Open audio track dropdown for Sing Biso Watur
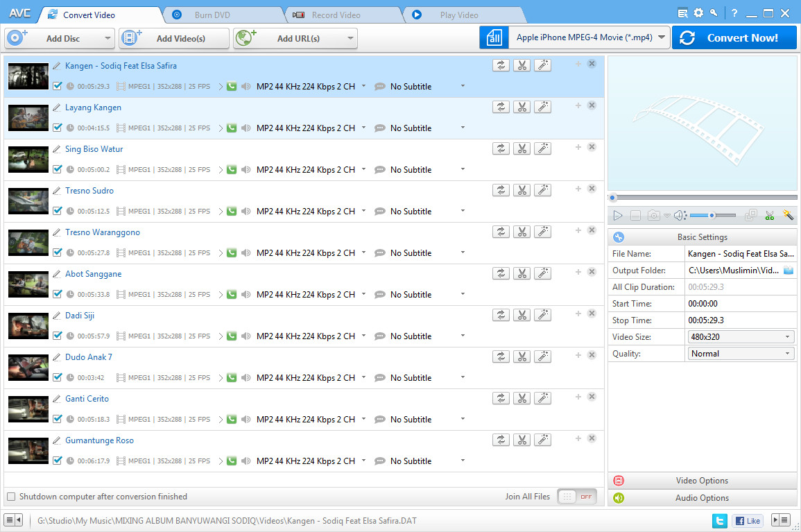Viewport: 801px width, 532px height. (x=363, y=169)
